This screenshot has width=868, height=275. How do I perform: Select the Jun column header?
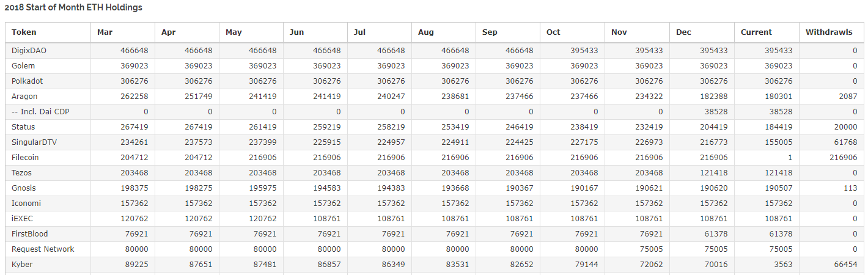click(x=296, y=32)
